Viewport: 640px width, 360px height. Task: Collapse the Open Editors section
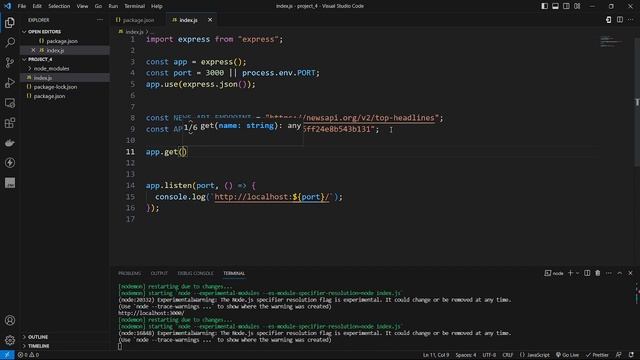[44, 31]
